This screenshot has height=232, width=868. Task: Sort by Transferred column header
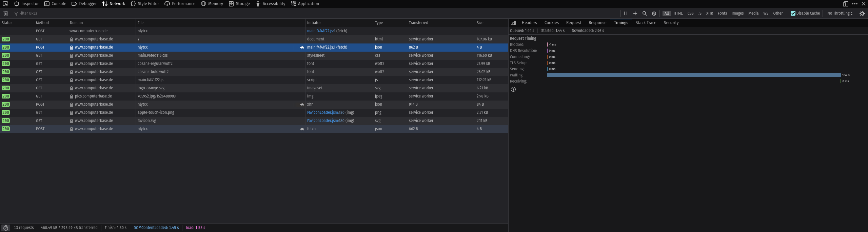[x=441, y=23]
